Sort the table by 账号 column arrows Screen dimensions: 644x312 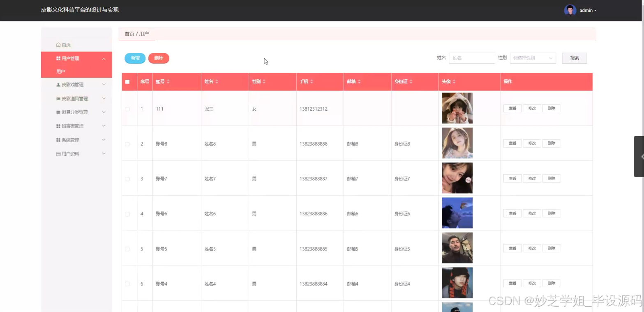(168, 82)
